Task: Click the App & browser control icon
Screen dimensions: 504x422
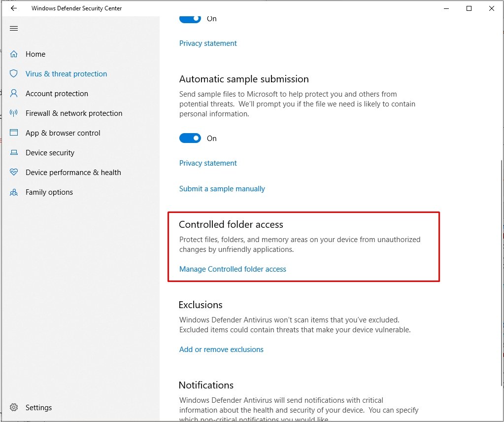Action: click(x=14, y=133)
